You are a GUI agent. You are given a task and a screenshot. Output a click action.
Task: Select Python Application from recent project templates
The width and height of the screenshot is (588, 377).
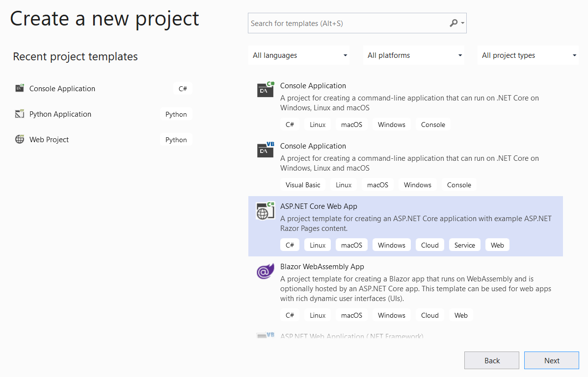[x=60, y=114]
